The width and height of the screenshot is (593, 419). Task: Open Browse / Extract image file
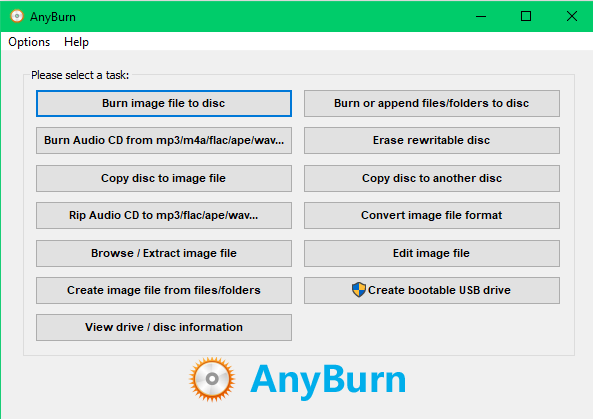(x=164, y=253)
